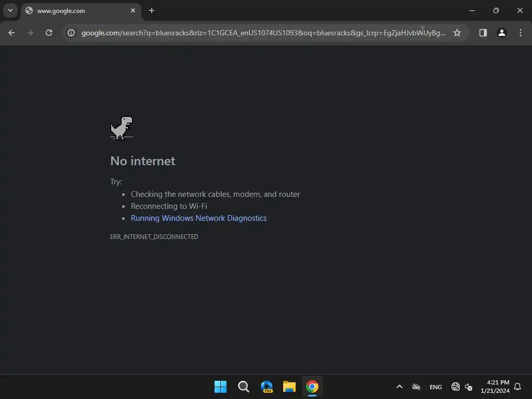
Task: Open the ENG language switcher
Action: [436, 387]
